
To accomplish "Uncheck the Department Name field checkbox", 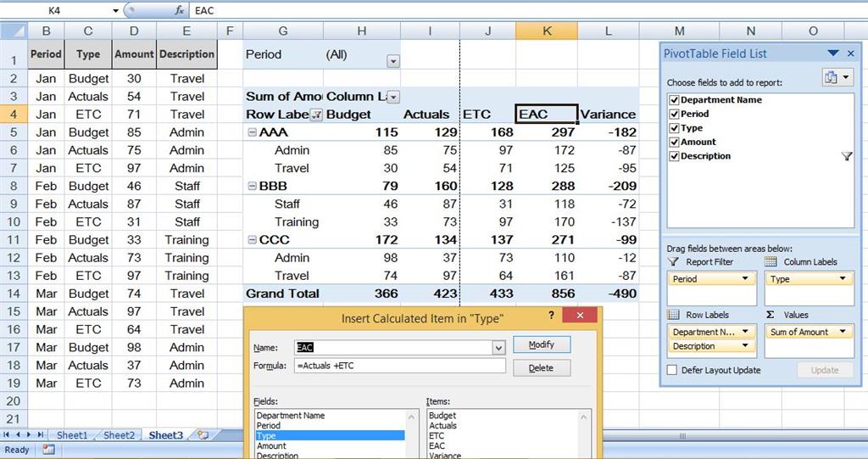I will (674, 100).
